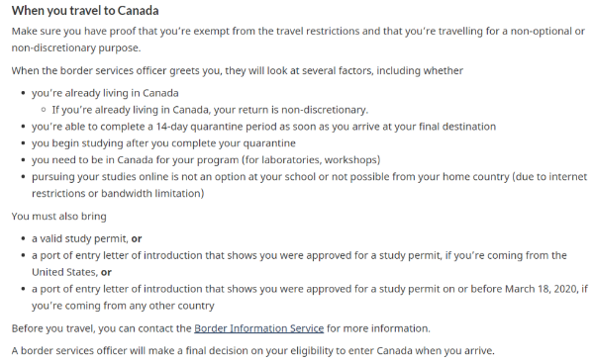Click the 'You must also bring' text
The width and height of the screenshot is (594, 364).
(x=58, y=216)
